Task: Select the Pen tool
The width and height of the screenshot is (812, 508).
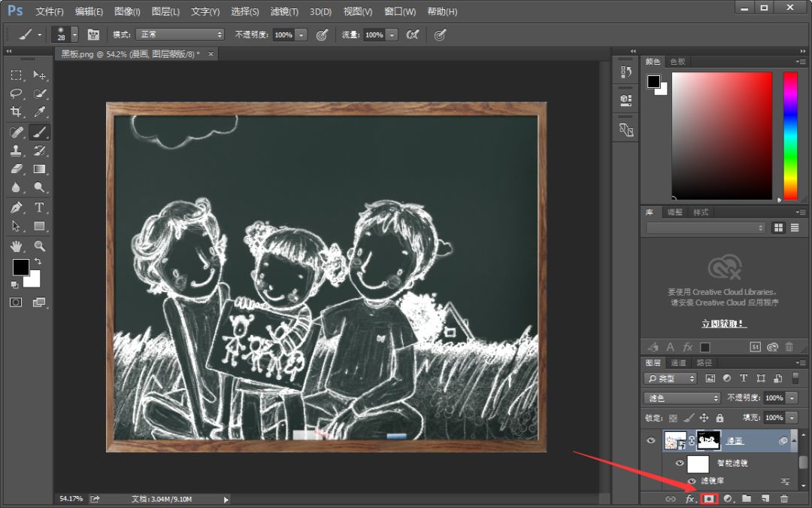Action: click(16, 208)
